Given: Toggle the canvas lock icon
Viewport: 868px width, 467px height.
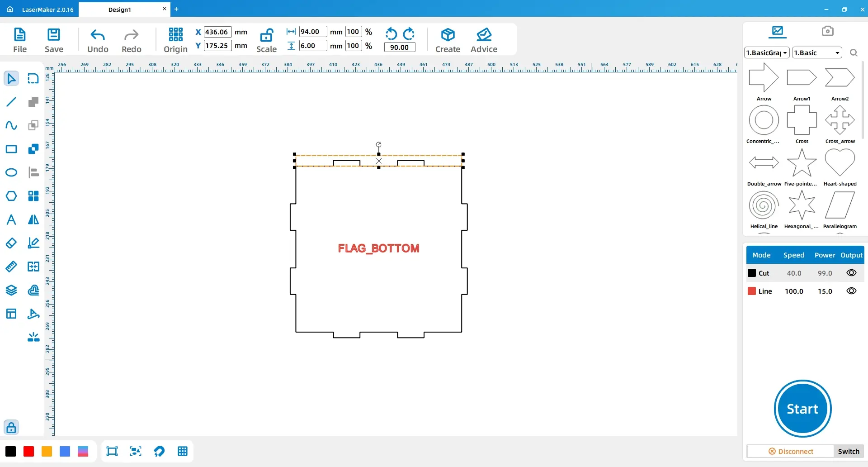Looking at the screenshot, I should [11, 427].
